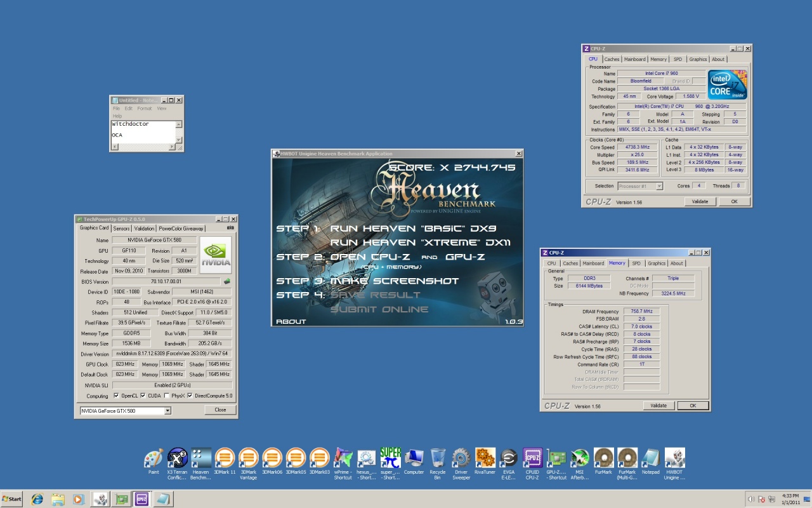Toggle the DirectCompute 5.0 checkbox
Screen dimensions: 812x508
click(x=190, y=396)
